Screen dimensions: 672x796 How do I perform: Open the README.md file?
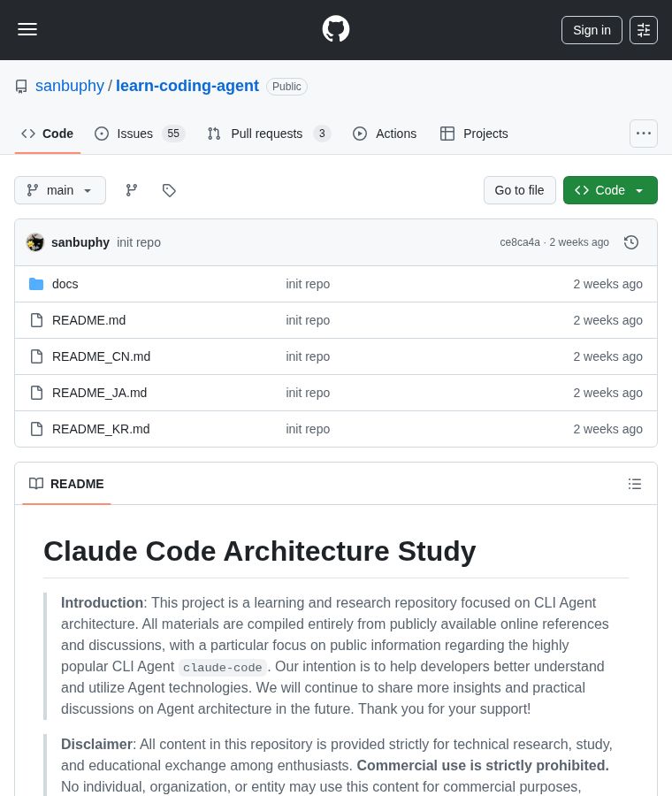pos(88,320)
